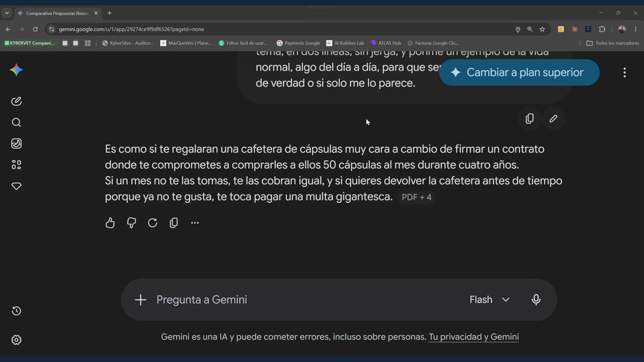This screenshot has height=362, width=644.
Task: Go back to previous page
Action: 8,29
